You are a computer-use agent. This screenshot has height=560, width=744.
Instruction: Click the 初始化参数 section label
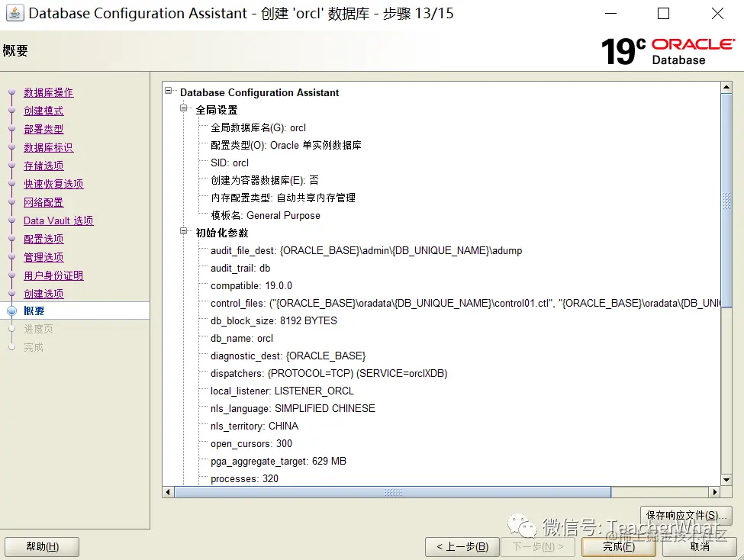point(222,233)
